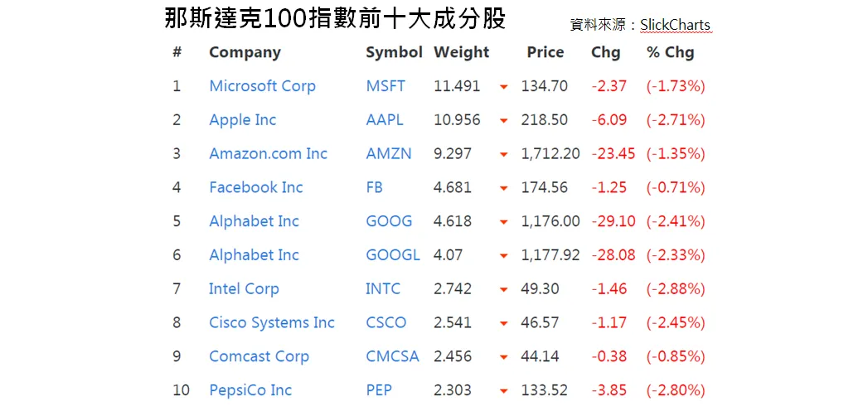Image resolution: width=868 pixels, height=406 pixels.
Task: Click the Symbol column header
Action: 394,52
